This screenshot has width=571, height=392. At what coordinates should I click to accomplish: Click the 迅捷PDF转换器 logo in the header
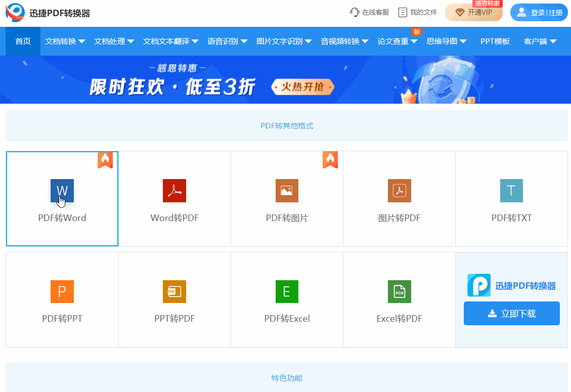point(15,12)
